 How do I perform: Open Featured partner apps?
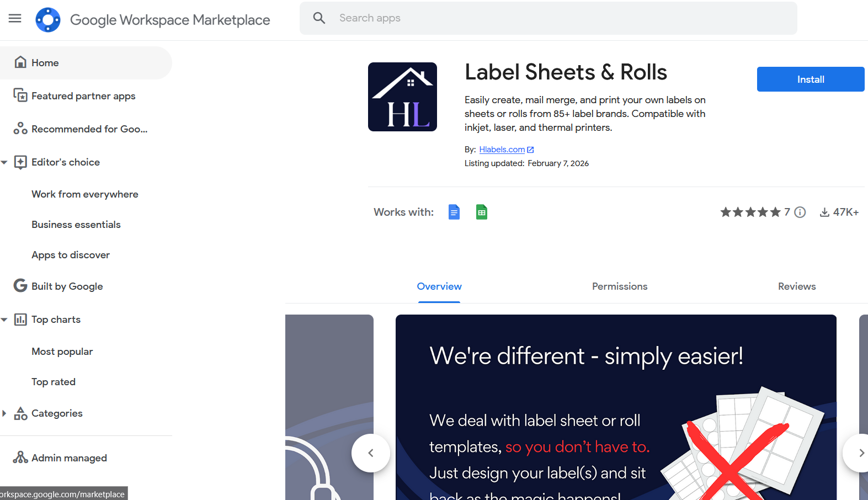click(83, 96)
